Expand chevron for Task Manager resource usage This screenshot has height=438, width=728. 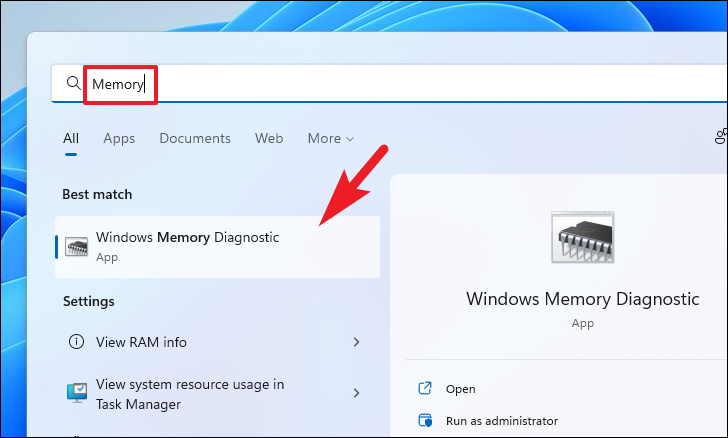coord(356,393)
